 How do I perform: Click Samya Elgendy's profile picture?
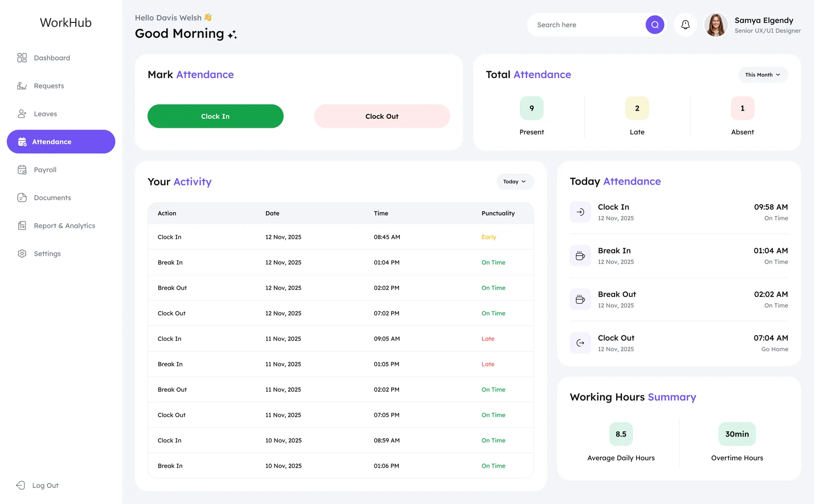(x=716, y=25)
